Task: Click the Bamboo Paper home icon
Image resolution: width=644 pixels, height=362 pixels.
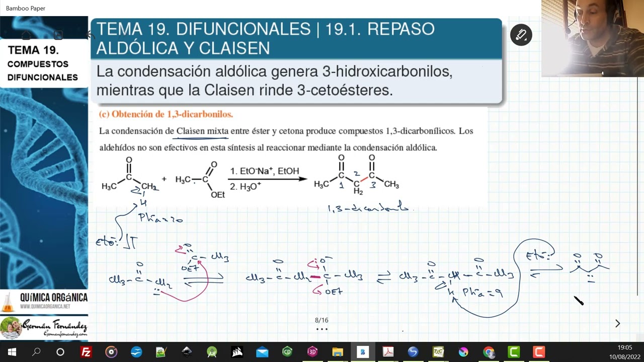Action: tap(26, 35)
